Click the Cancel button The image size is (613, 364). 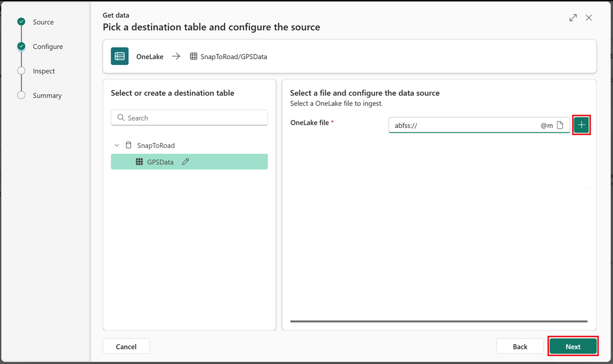(x=126, y=346)
